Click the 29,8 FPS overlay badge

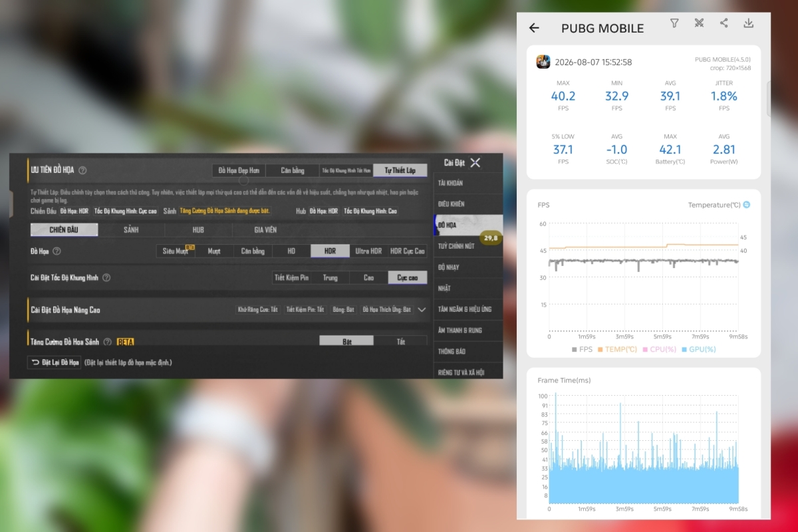point(491,238)
